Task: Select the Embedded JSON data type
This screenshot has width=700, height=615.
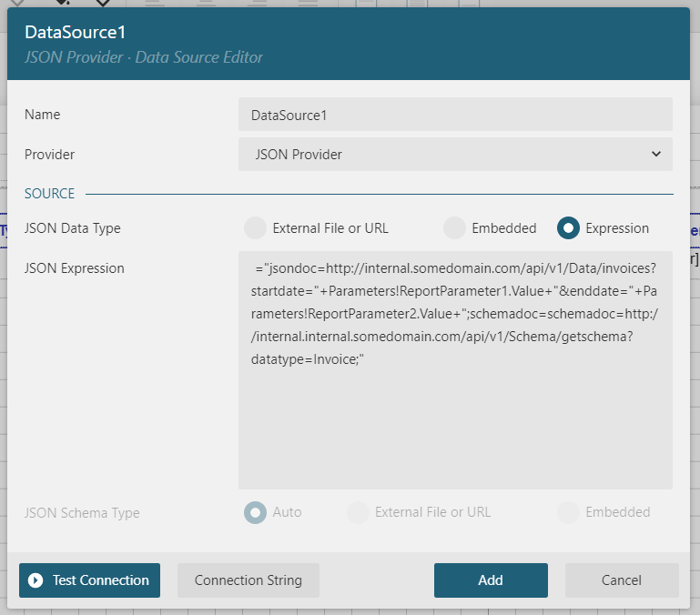Action: tap(454, 228)
